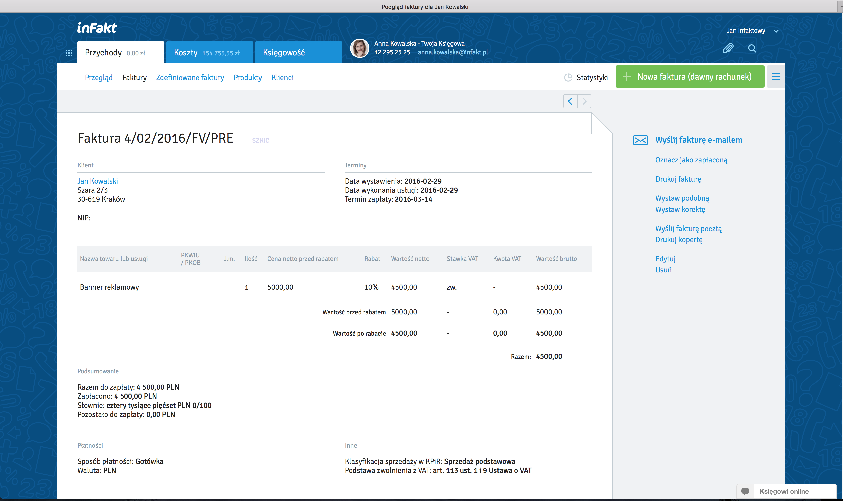The width and height of the screenshot is (854, 504).
Task: Click Wystaw podobną
Action: pos(682,198)
